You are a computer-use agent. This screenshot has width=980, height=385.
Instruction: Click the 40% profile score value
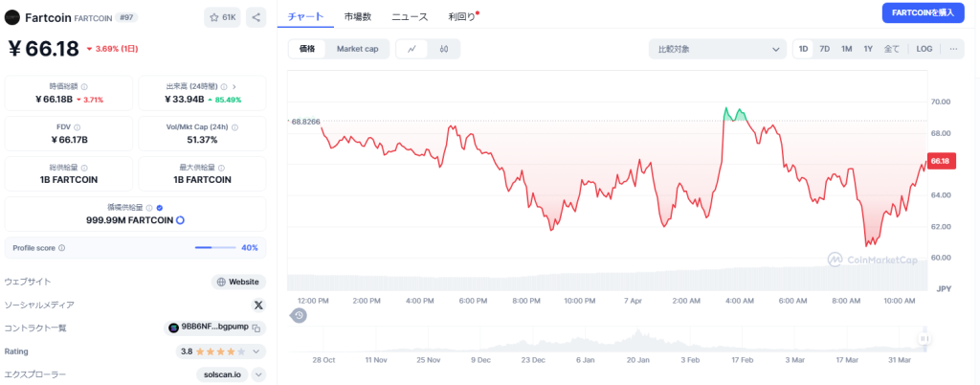click(x=250, y=247)
